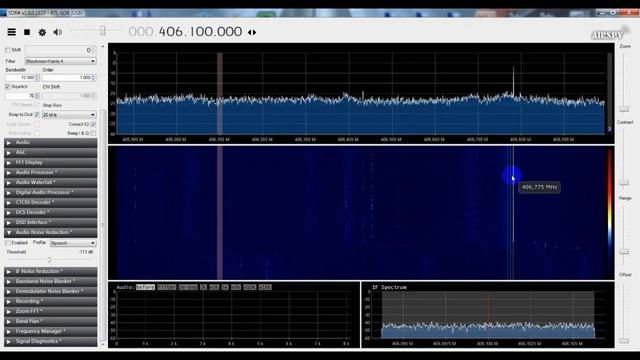Image resolution: width=640 pixels, height=360 pixels.
Task: Adjust the Zoom slider on right
Action: point(624,109)
